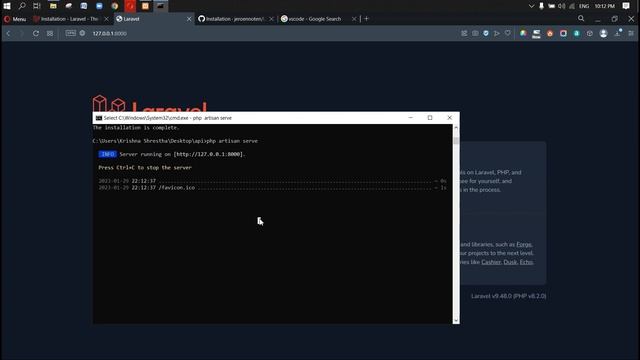The image size is (640, 360).
Task: Search open tabs with the magnifier icon
Action: click(581, 19)
